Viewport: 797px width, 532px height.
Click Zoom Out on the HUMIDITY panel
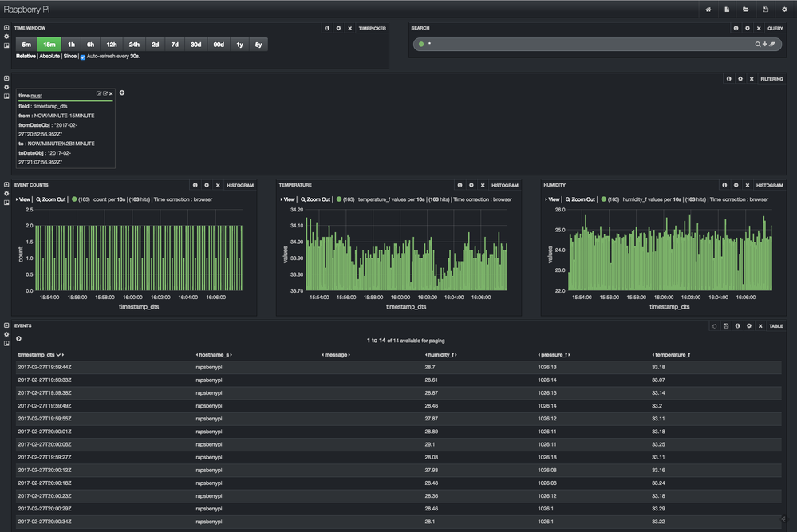[x=580, y=199]
